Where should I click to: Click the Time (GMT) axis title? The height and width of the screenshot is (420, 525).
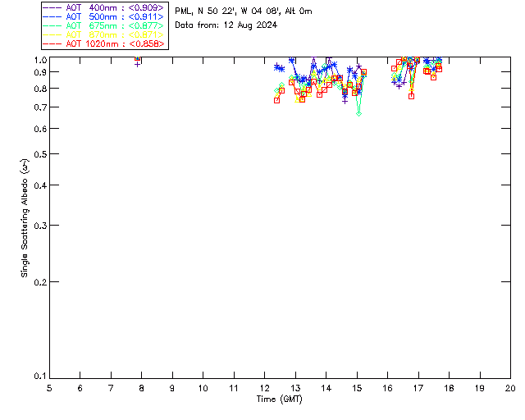[x=280, y=399]
